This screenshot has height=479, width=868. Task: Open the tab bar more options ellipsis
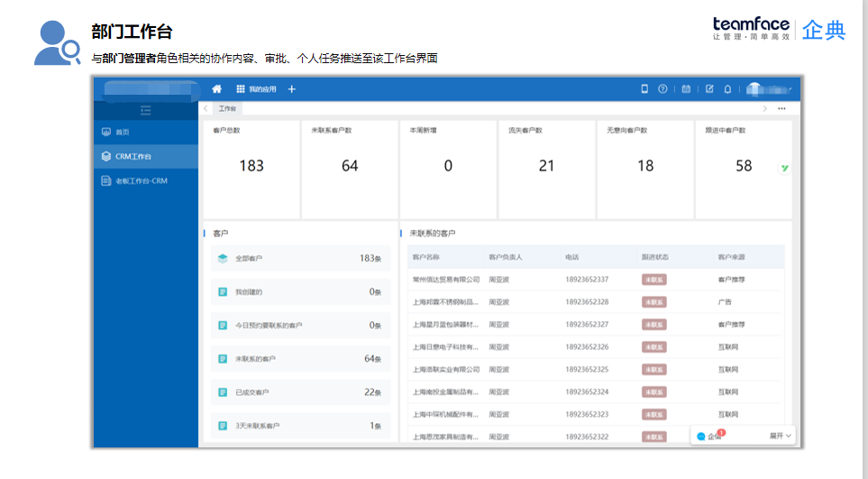pyautogui.click(x=781, y=108)
